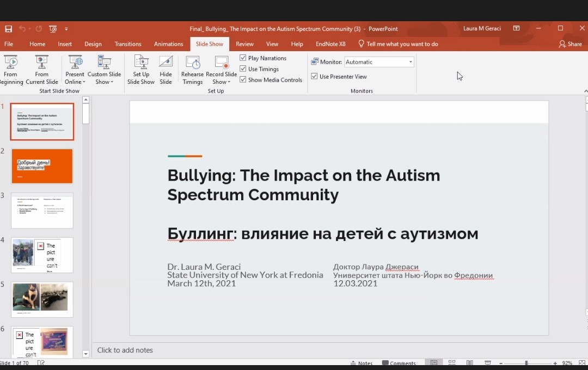The image size is (588, 370).
Task: Select slide 2 thumbnail with orange background
Action: click(42, 166)
